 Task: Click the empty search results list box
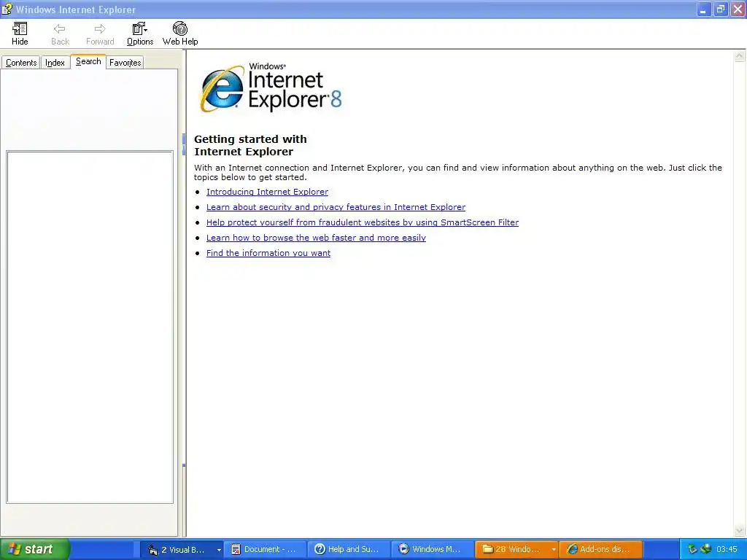pyautogui.click(x=90, y=327)
